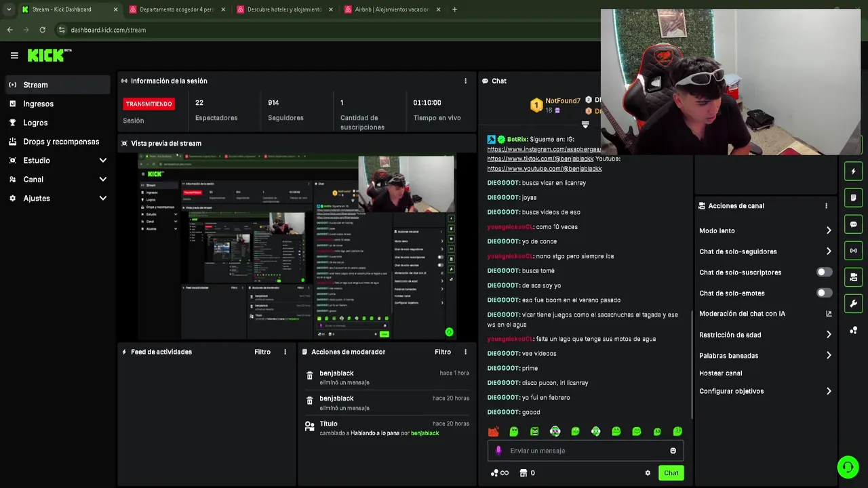Viewport: 868px width, 488px height.
Task: Open Ingresos in the sidebar
Action: tap(58, 104)
